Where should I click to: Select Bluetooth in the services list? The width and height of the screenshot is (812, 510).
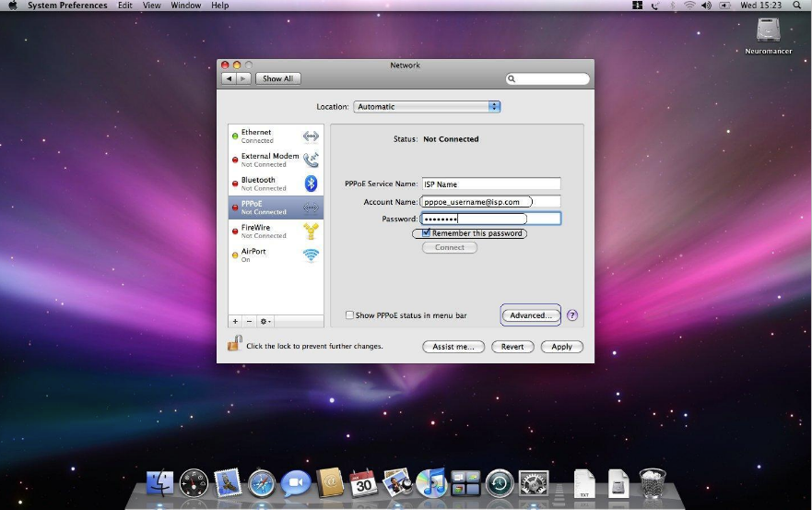tap(276, 184)
